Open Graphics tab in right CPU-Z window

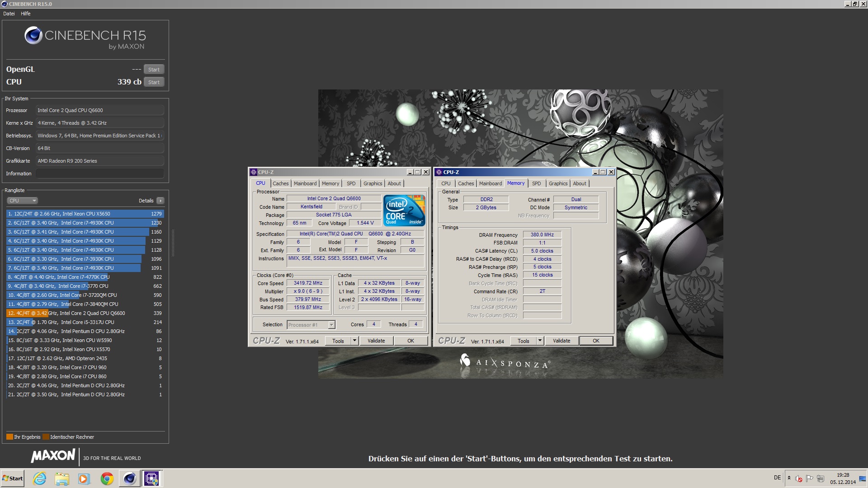(558, 183)
